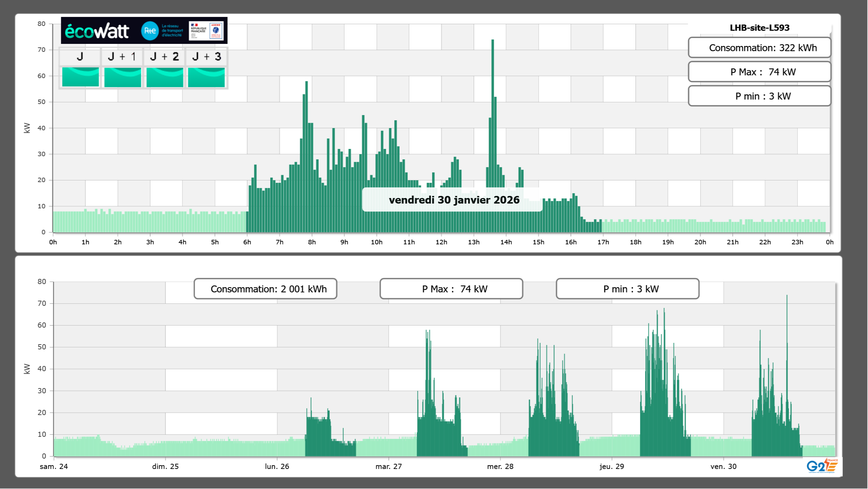Click the RTE round blue logo
868x489 pixels.
(x=150, y=31)
